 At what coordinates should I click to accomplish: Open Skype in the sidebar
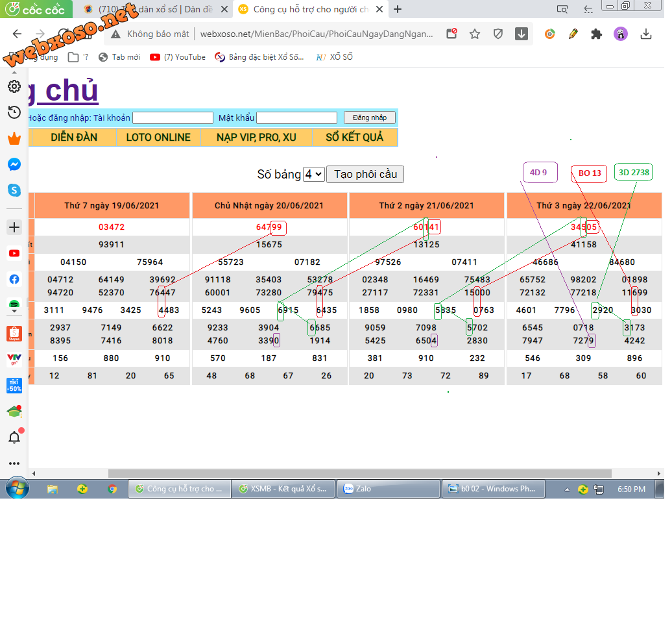(x=14, y=190)
